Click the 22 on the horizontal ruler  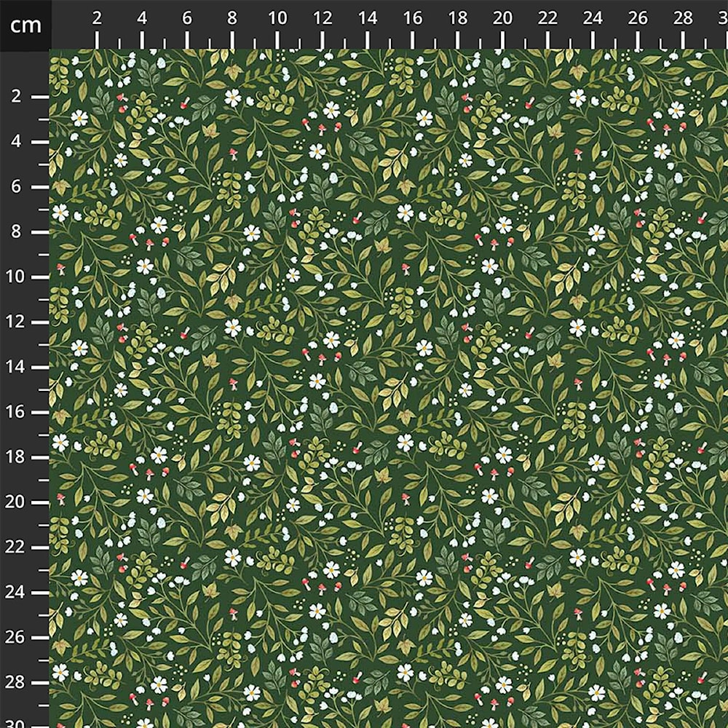[547, 19]
